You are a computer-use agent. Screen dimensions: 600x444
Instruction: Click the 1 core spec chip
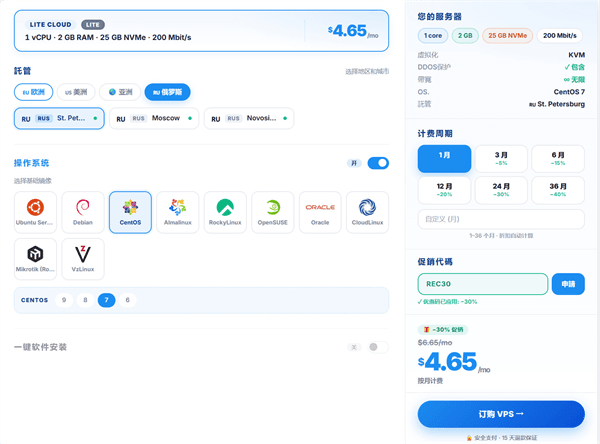[433, 36]
